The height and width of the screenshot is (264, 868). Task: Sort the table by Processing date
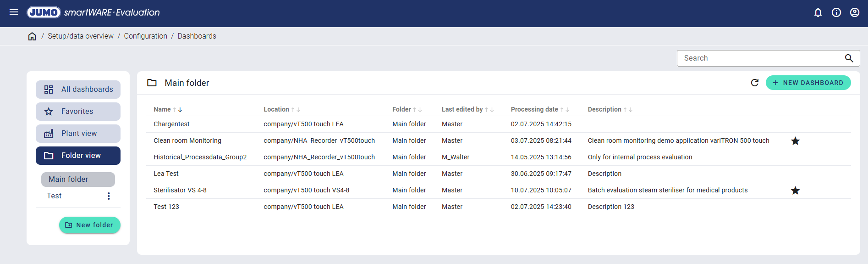534,109
